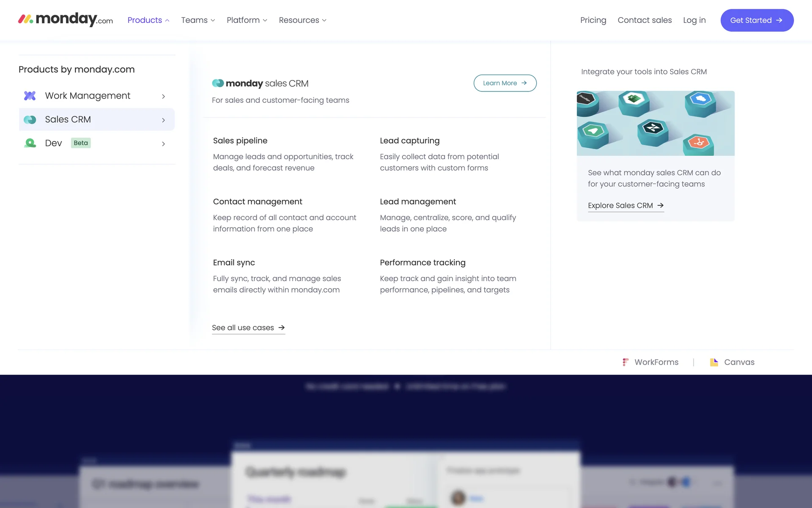Screen dimensions: 812x508
Task: Click the monday.com logo
Action: click(x=66, y=19)
